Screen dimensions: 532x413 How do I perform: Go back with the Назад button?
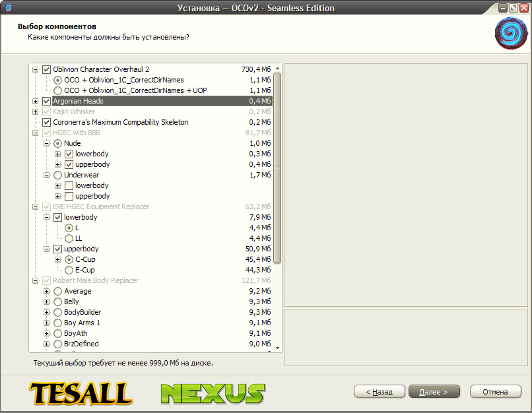pyautogui.click(x=380, y=392)
